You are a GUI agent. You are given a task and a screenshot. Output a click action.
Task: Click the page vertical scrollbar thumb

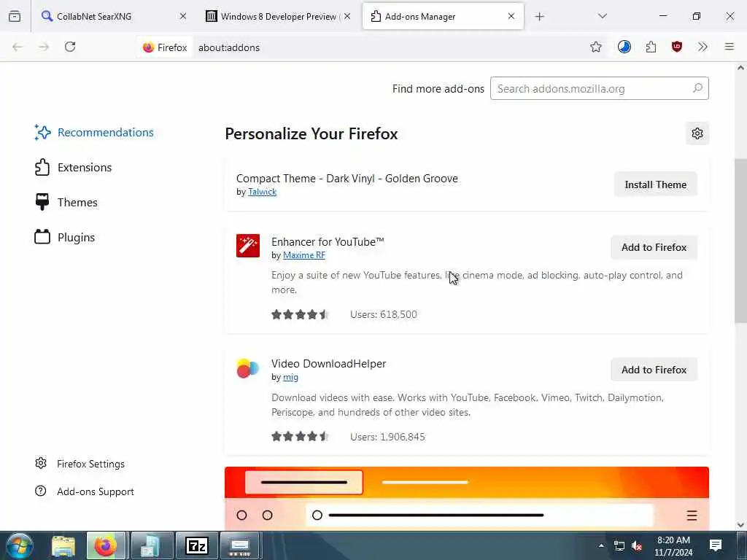pyautogui.click(x=740, y=241)
